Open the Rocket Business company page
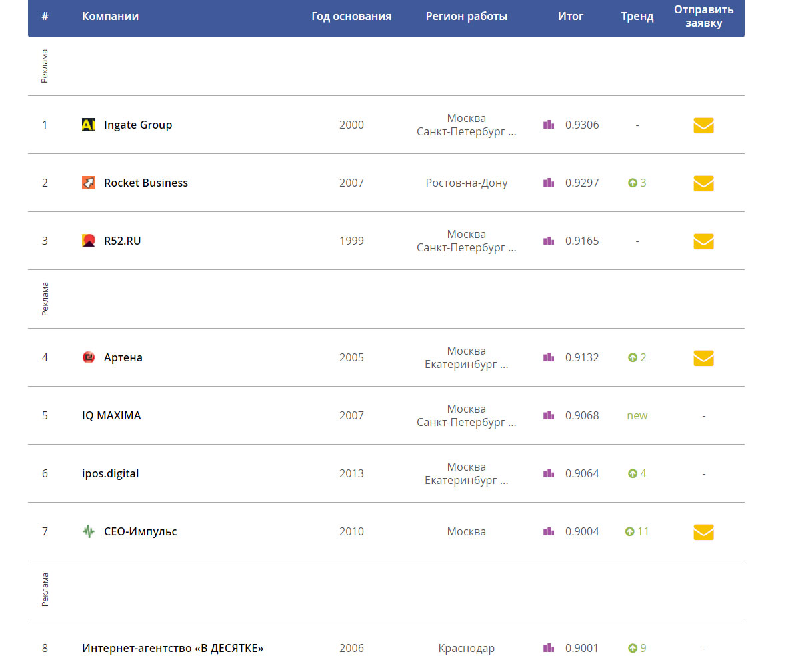 point(146,183)
